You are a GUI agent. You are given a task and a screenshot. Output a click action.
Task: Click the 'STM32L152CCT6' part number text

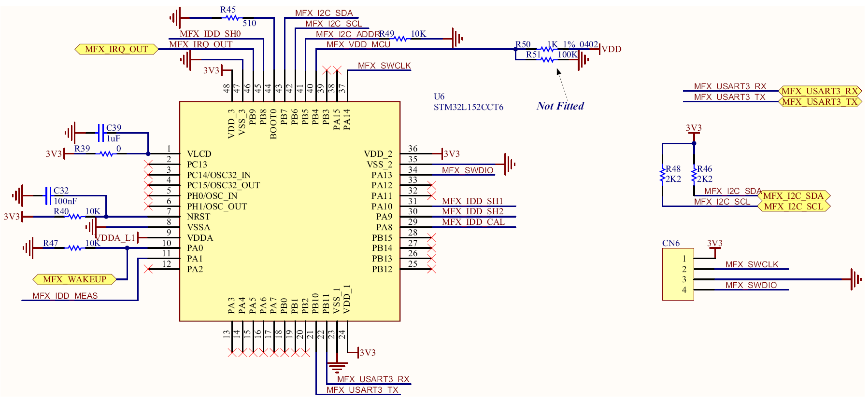coord(468,107)
